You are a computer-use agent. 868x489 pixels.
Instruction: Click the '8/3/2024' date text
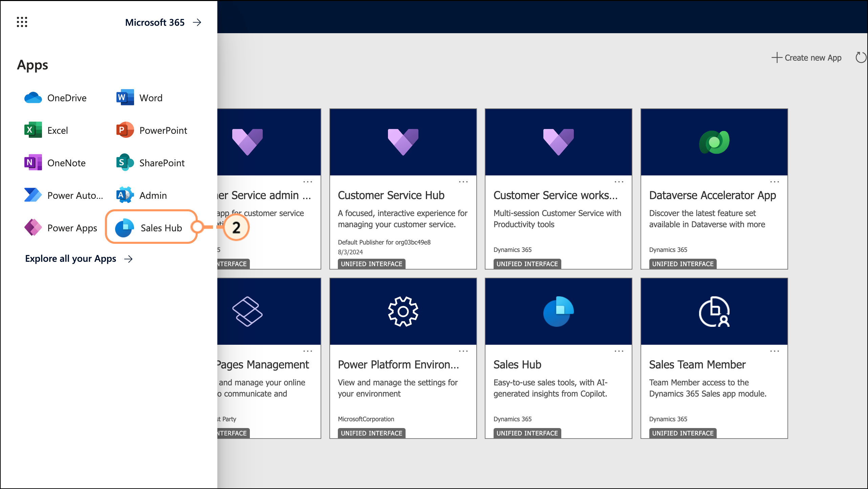[350, 252]
